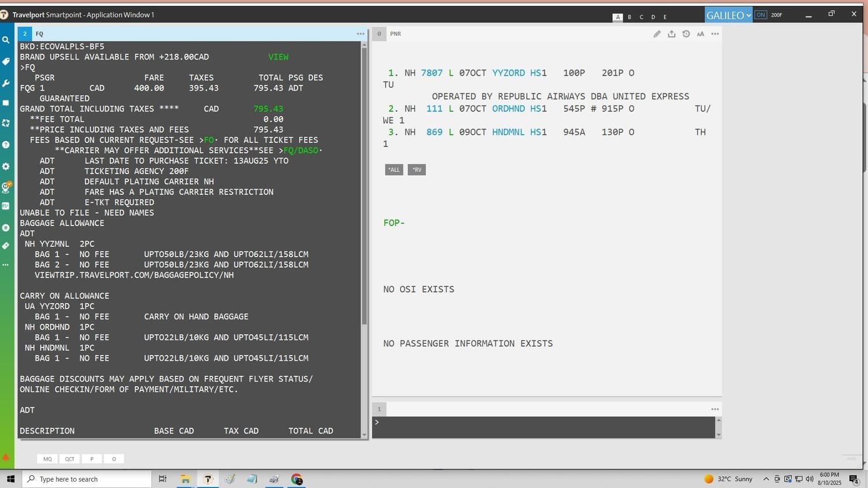Open the GALILEO host dropdown

729,15
